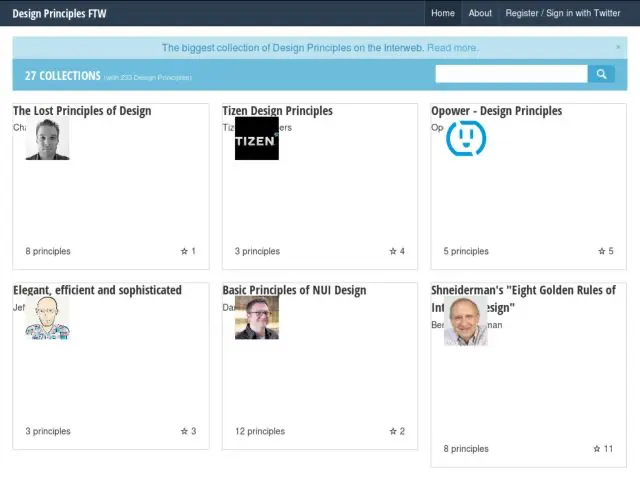Click the Opower smiley outlet logo
This screenshot has width=640, height=480.
coord(466,138)
